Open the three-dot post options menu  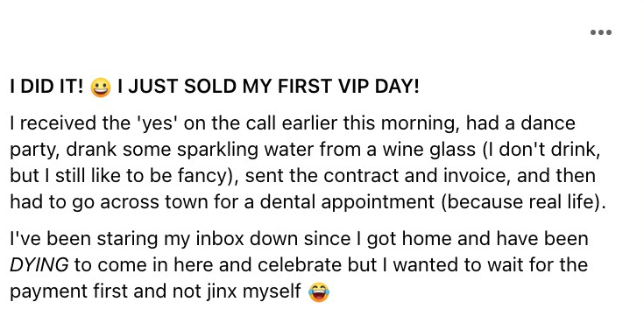pos(601,32)
